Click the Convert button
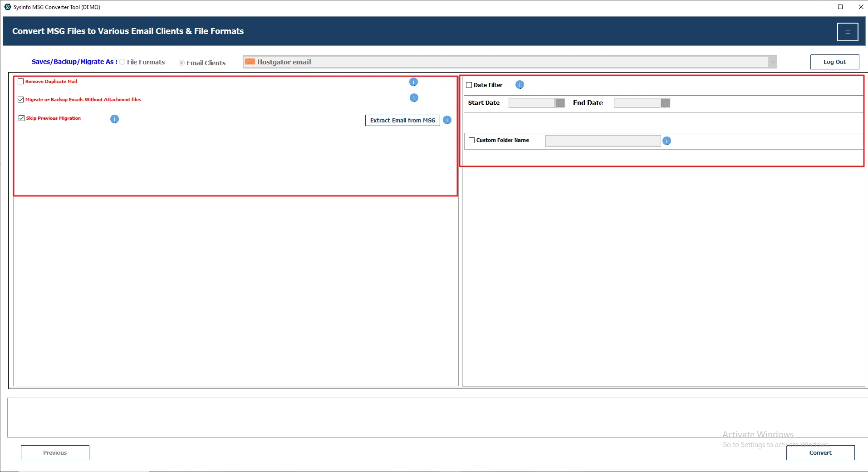This screenshot has height=472, width=868. tap(820, 452)
